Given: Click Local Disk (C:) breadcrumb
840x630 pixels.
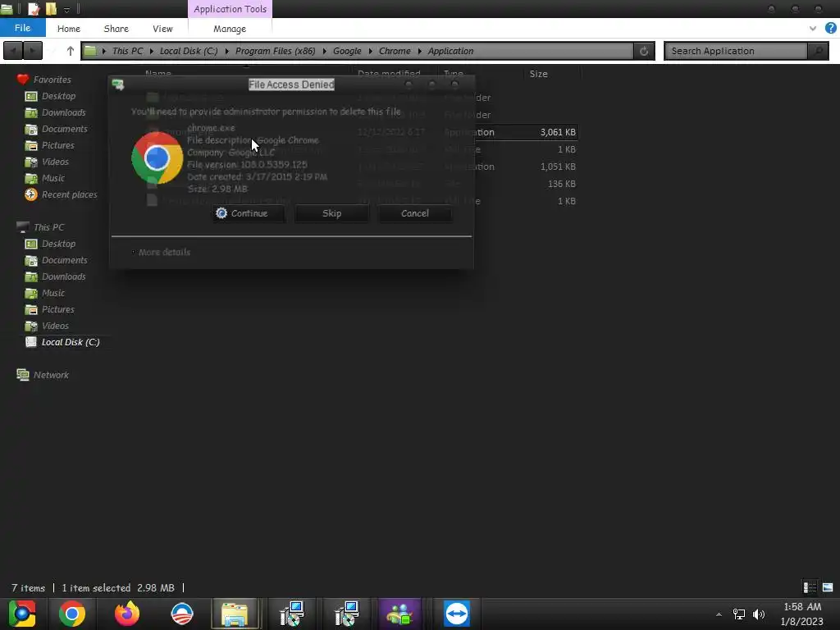Looking at the screenshot, I should point(189,51).
